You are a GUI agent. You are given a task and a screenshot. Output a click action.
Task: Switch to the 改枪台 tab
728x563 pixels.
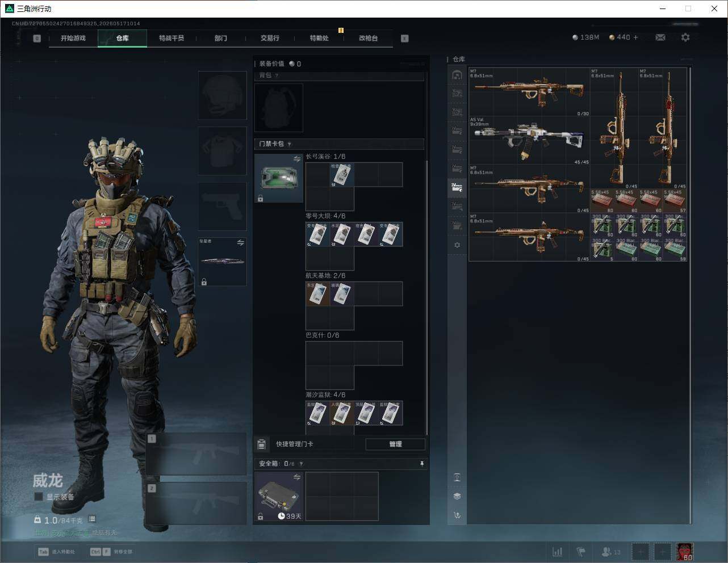tap(368, 38)
